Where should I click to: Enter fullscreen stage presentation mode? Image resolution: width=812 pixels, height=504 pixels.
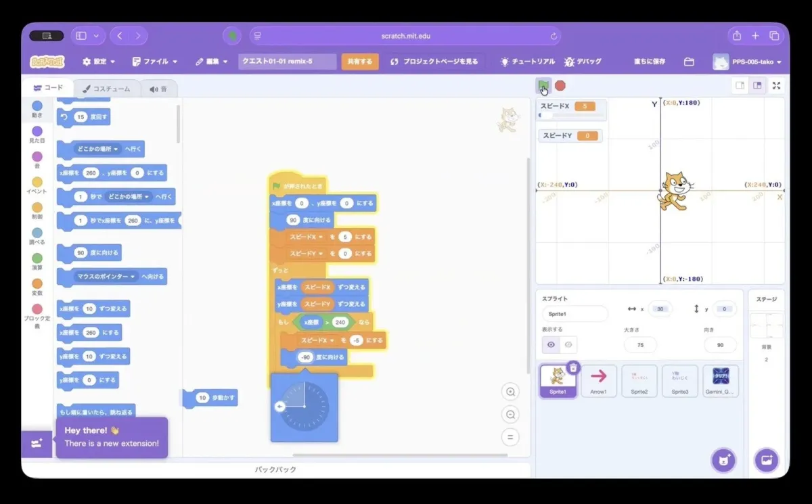click(776, 86)
